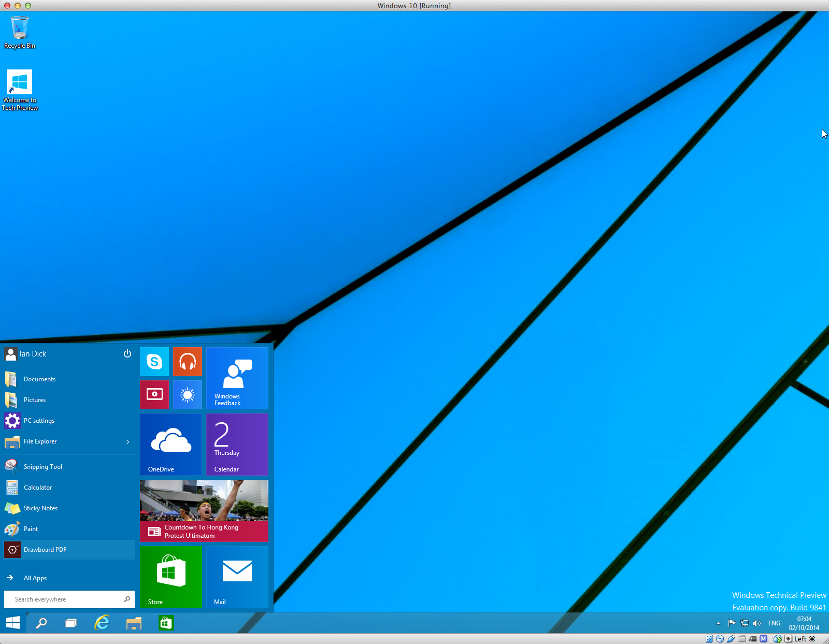
Task: Open Documents from Start menu
Action: coord(69,379)
